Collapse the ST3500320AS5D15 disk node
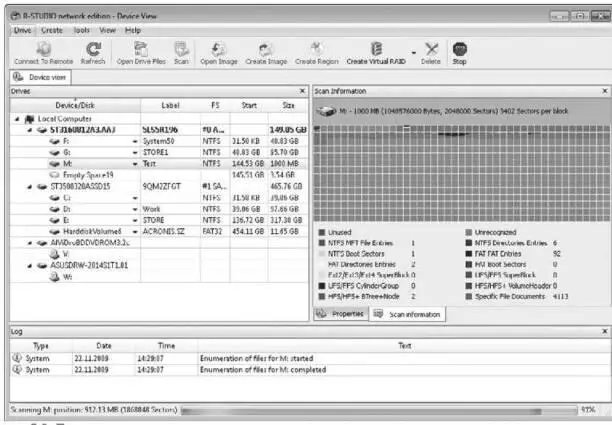Image resolution: width=612 pixels, height=425 pixels. [x=29, y=185]
